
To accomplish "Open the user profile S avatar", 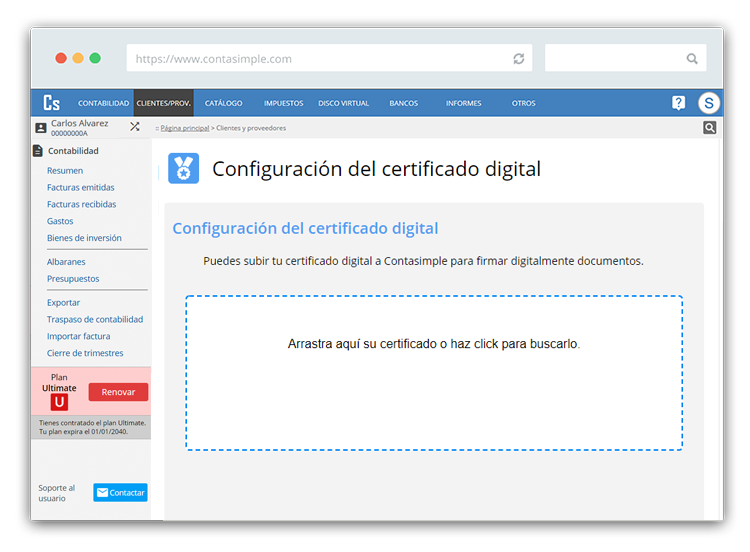I will [x=708, y=103].
